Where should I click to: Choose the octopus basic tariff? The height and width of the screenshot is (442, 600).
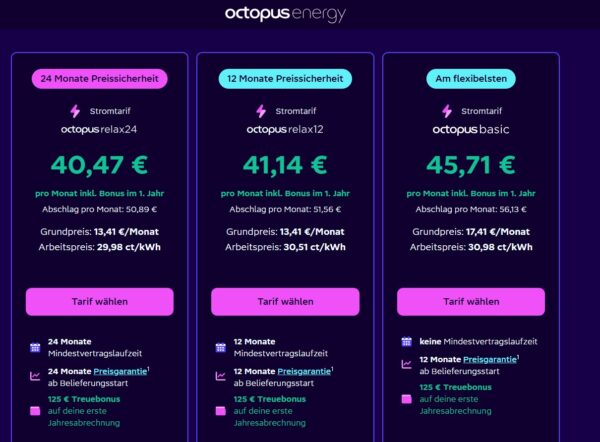tap(471, 301)
